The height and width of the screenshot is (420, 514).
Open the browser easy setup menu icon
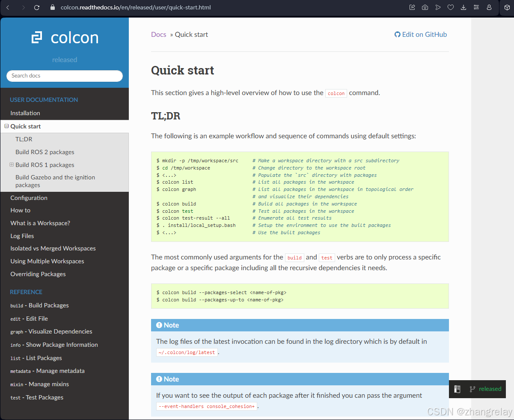coord(476,7)
